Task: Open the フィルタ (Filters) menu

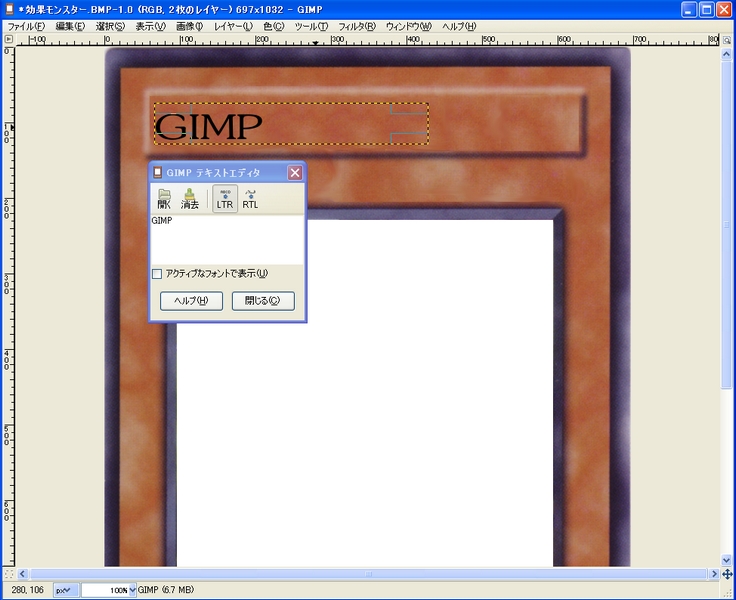Action: tap(358, 25)
